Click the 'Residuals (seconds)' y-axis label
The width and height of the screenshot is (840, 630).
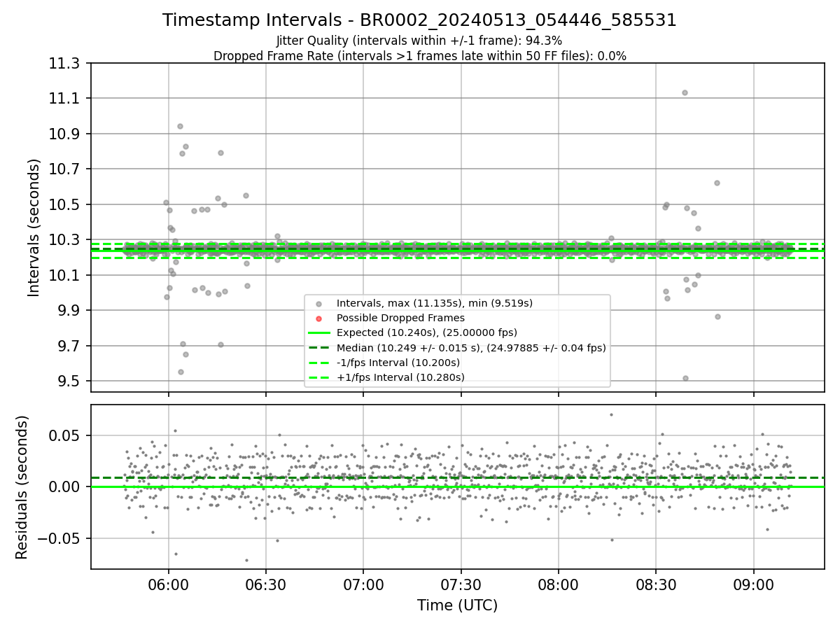[22, 487]
